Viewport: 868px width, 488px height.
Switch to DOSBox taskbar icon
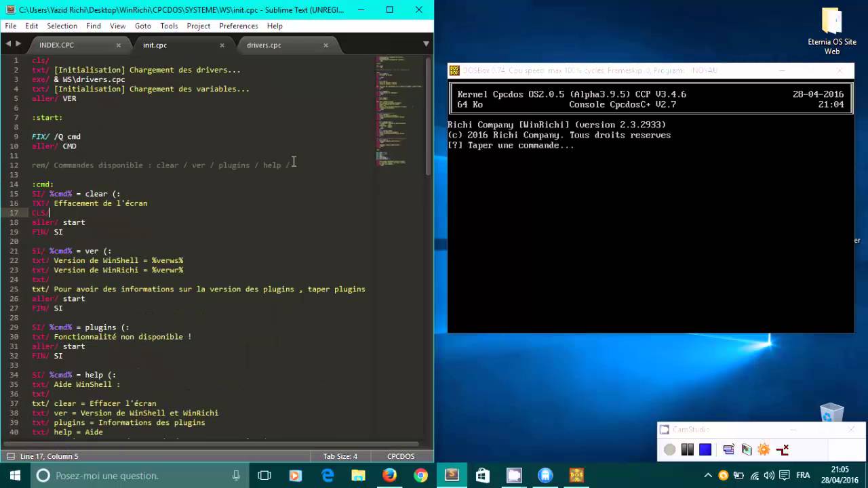pyautogui.click(x=576, y=475)
